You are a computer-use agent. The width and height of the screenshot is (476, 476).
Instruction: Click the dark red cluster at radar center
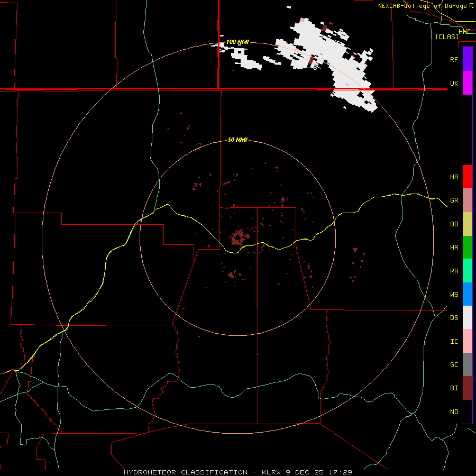[x=239, y=237]
